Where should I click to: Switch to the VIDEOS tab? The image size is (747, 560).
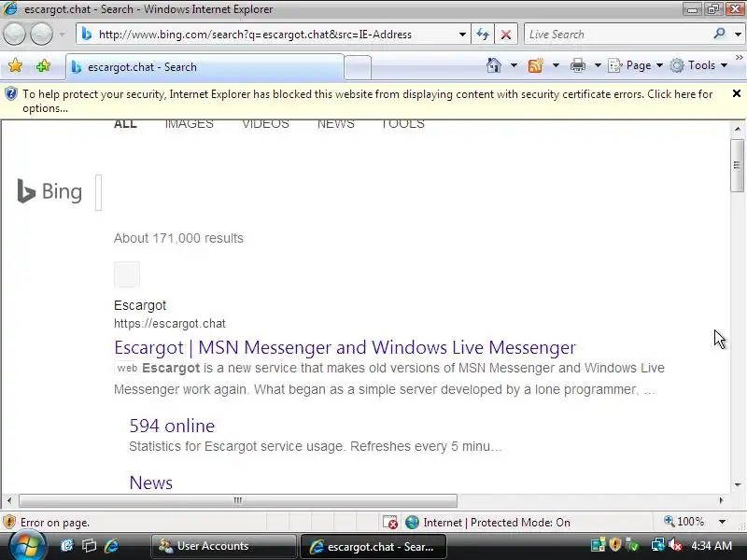pyautogui.click(x=265, y=124)
